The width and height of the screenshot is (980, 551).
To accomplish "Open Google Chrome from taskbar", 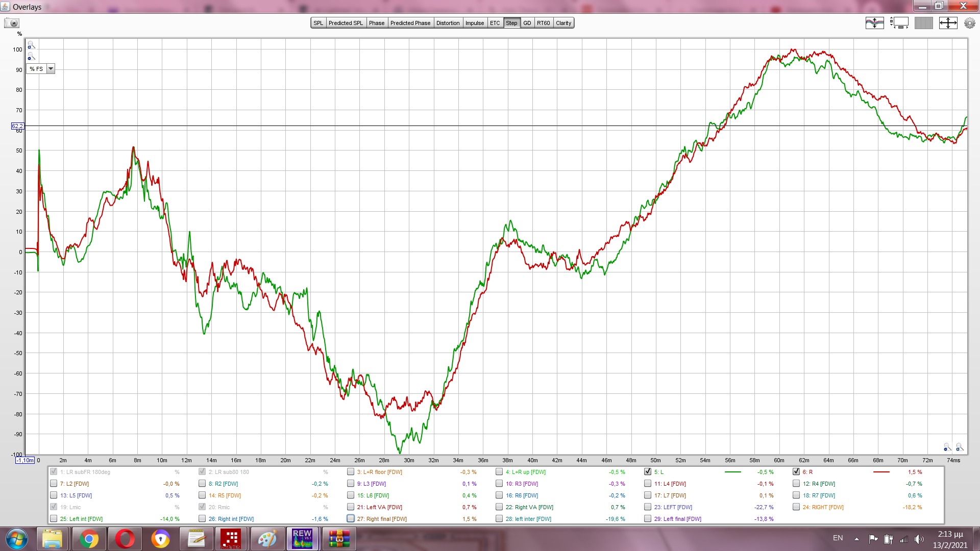I will [88, 539].
